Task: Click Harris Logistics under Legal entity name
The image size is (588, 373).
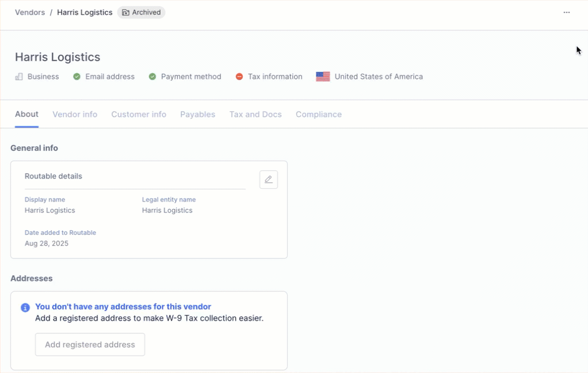Action: pos(167,211)
